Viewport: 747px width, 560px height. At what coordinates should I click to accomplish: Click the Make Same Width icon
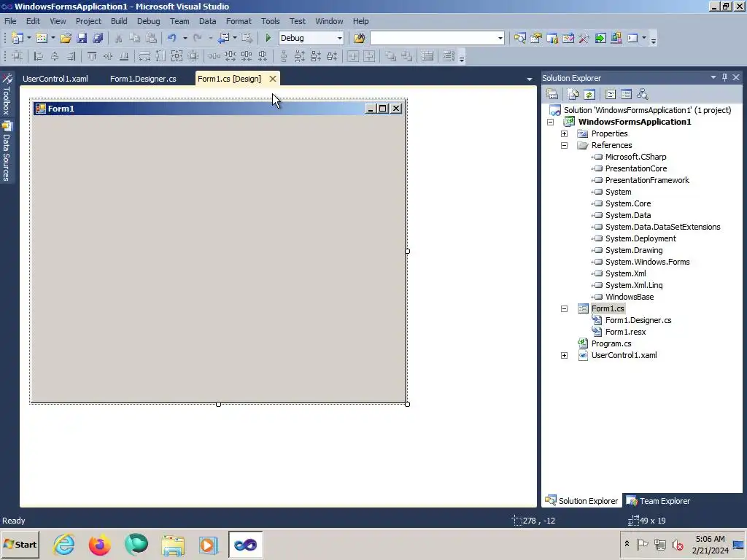[144, 56]
